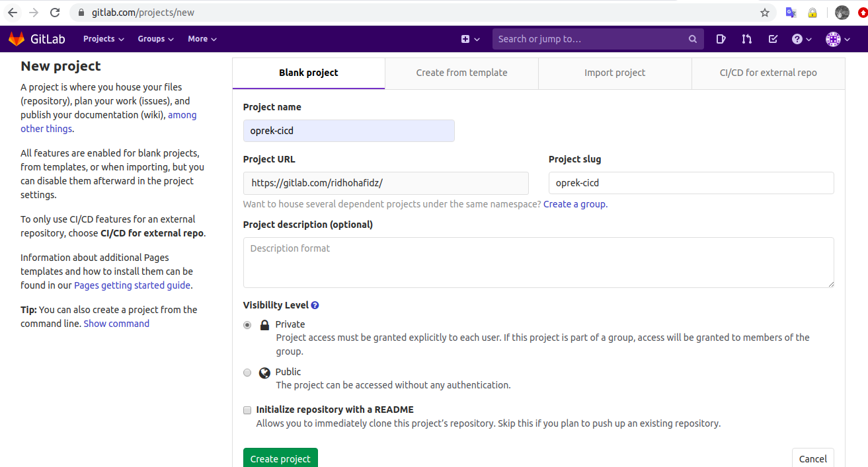The image size is (868, 467).
Task: Reload the page with refresh icon
Action: (x=55, y=12)
